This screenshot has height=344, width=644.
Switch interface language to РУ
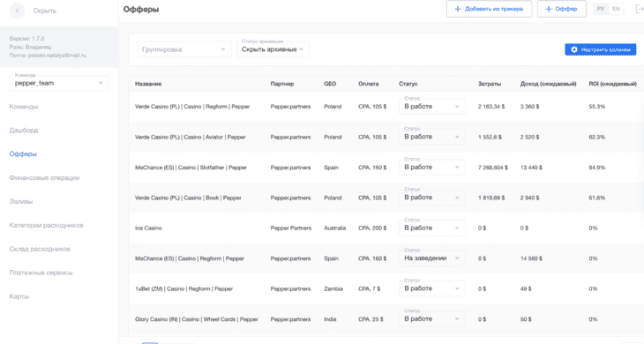[601, 9]
